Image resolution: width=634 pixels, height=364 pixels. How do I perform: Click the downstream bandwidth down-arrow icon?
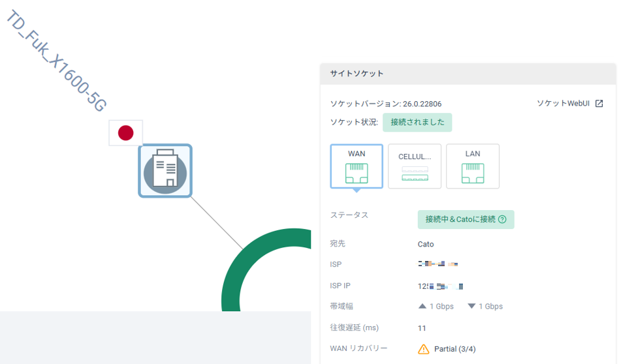pyautogui.click(x=471, y=306)
